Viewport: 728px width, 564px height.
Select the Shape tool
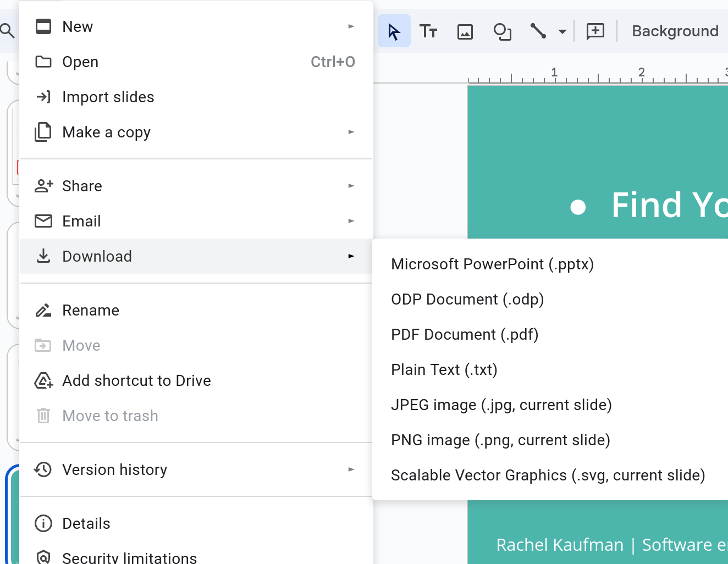[x=502, y=31]
